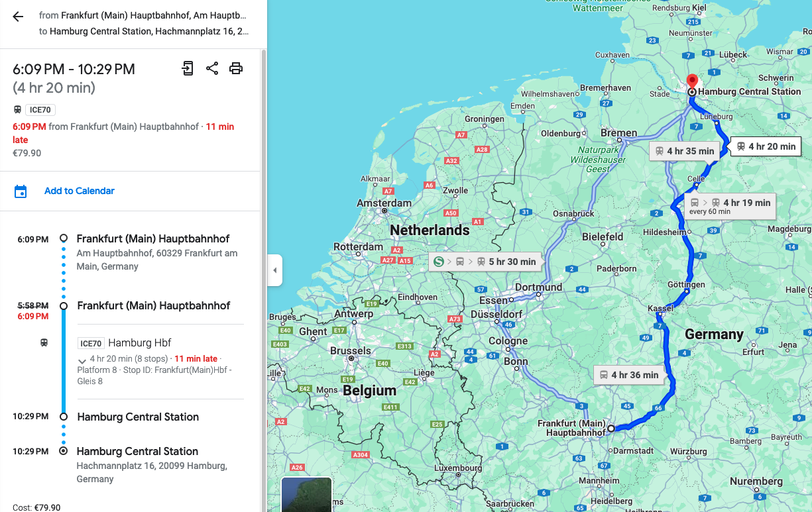Click the print directions icon
This screenshot has width=812, height=512.
tap(236, 68)
